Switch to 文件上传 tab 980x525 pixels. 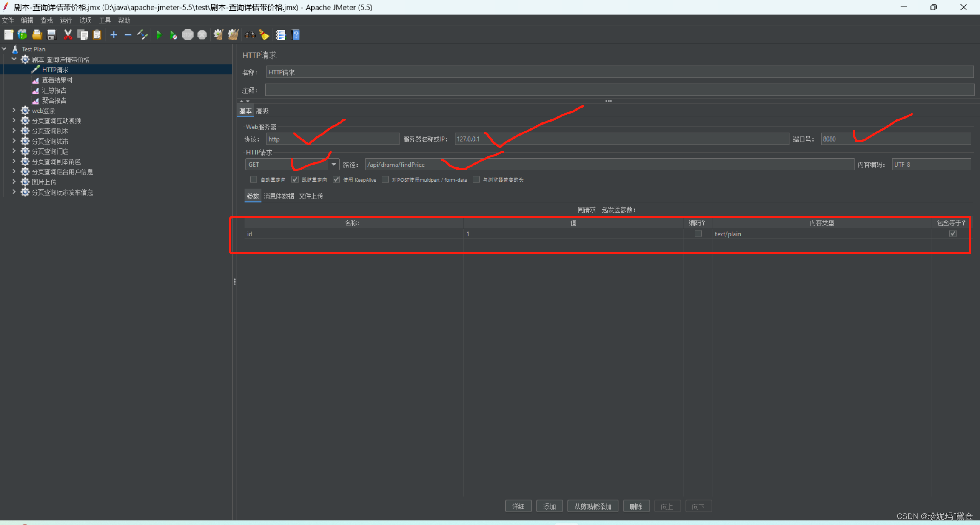point(311,196)
